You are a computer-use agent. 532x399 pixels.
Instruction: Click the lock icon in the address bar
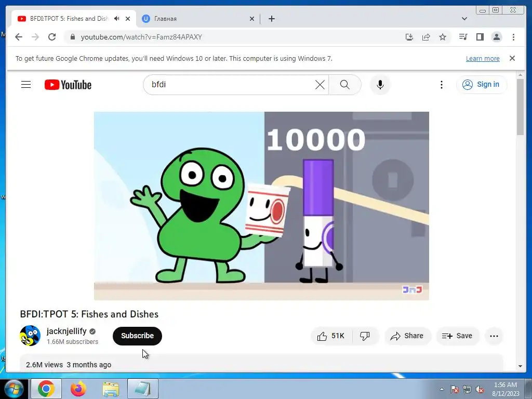(x=72, y=37)
